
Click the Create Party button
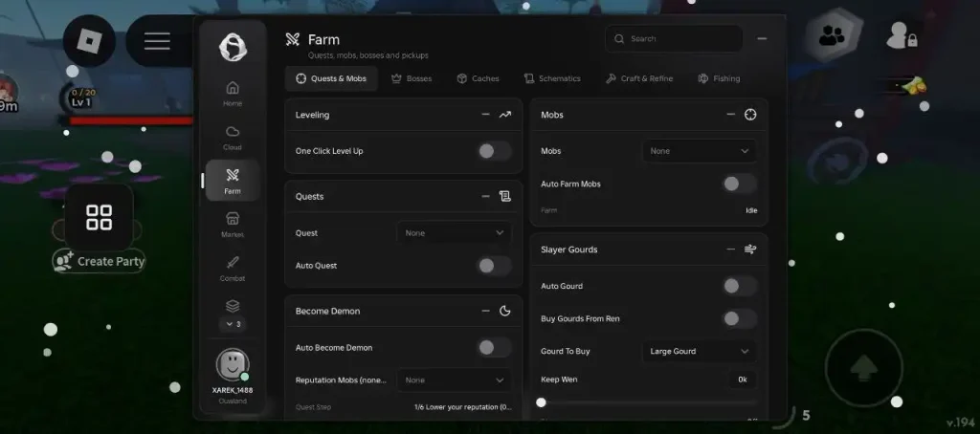coord(99,261)
